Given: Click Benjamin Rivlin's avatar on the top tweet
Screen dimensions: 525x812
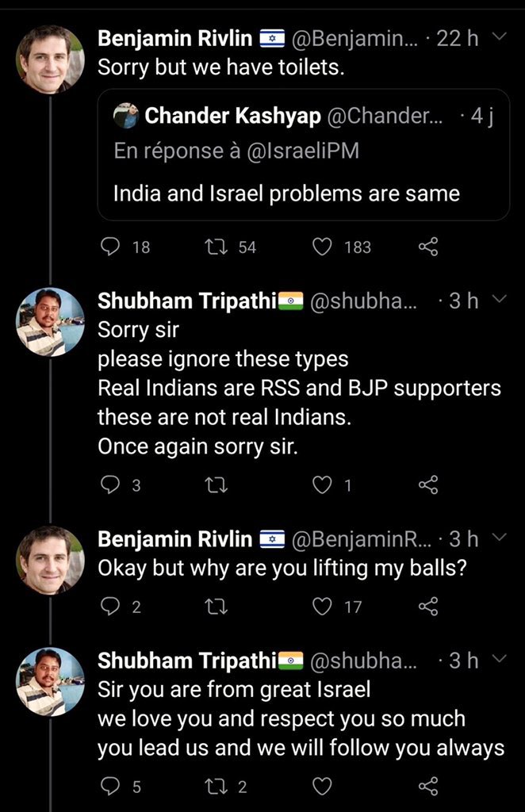Looking at the screenshot, I should click(50, 59).
